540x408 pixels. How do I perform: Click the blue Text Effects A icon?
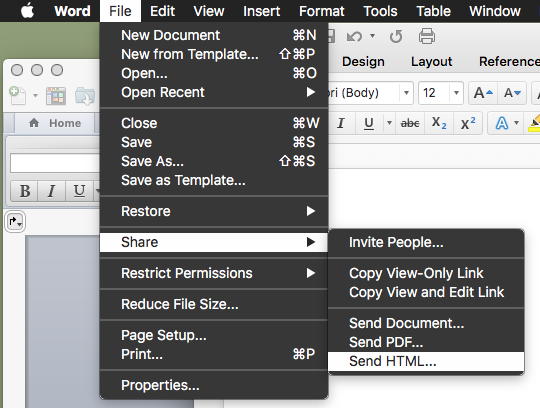coord(502,123)
